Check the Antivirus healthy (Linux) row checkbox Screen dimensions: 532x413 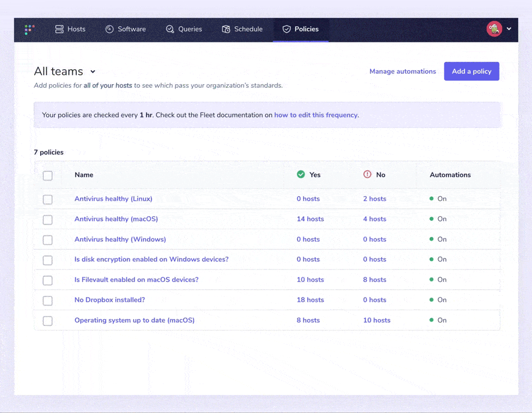[47, 200]
